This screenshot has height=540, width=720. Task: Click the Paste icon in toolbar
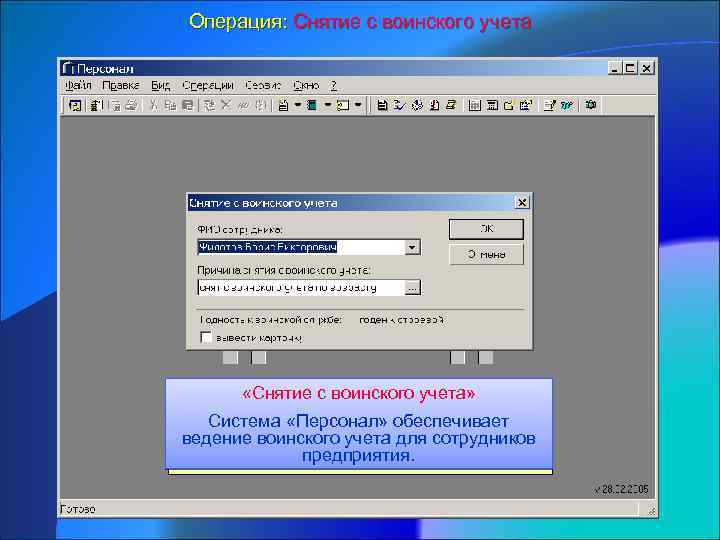tap(187, 105)
